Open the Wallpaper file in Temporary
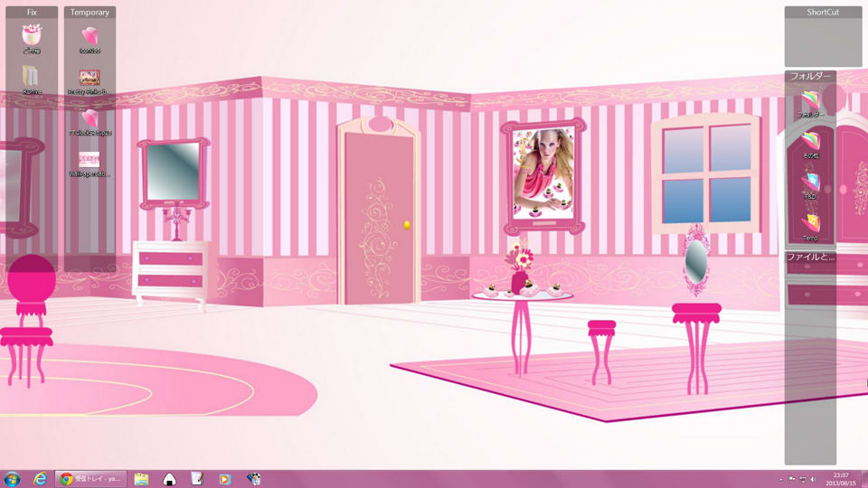Image resolution: width=868 pixels, height=488 pixels. (x=90, y=160)
